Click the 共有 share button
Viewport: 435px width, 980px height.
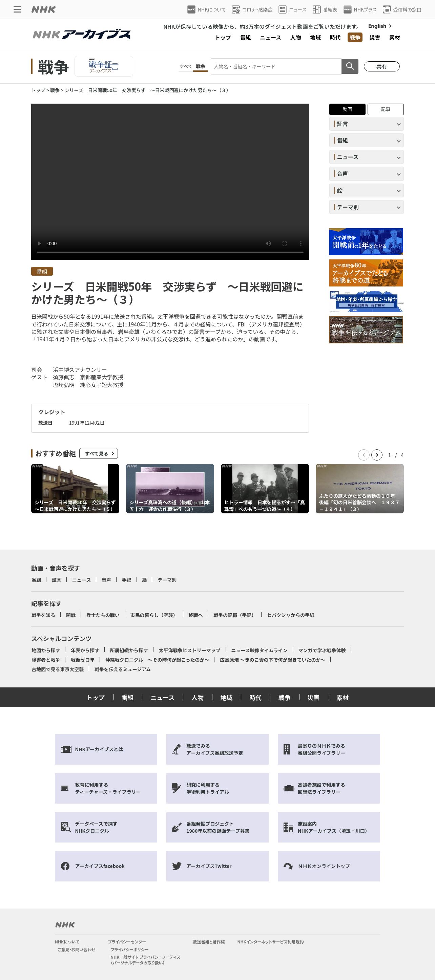382,66
